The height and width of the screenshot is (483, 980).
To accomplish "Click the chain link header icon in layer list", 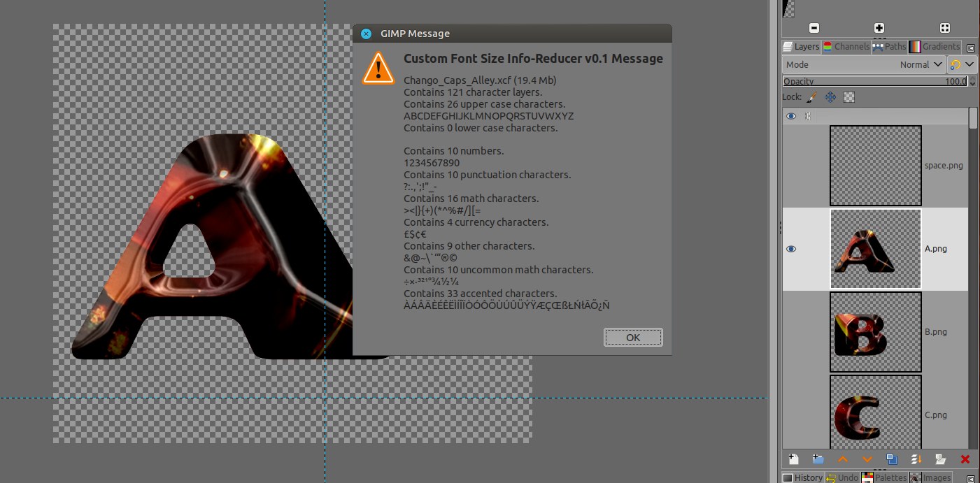I will (808, 116).
